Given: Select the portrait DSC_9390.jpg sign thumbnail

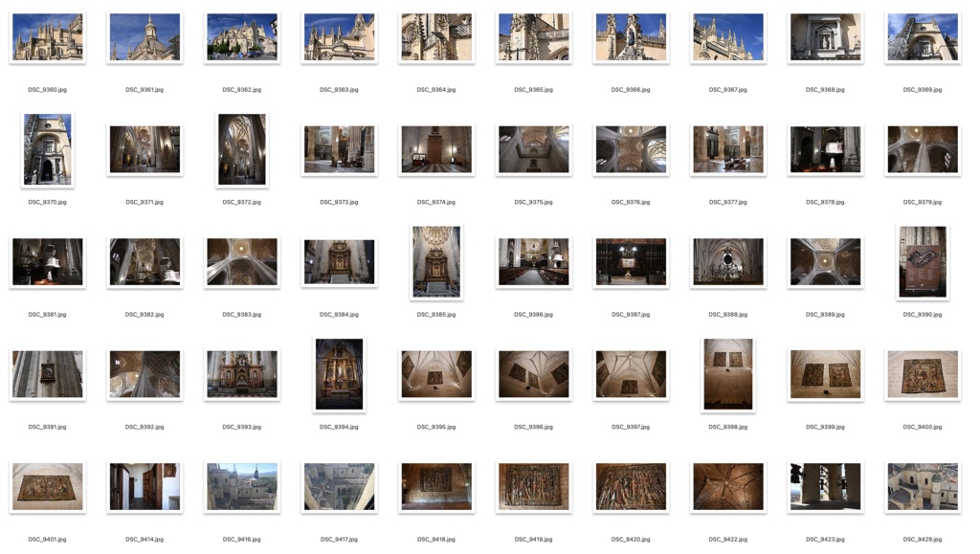Looking at the screenshot, I should (923, 262).
